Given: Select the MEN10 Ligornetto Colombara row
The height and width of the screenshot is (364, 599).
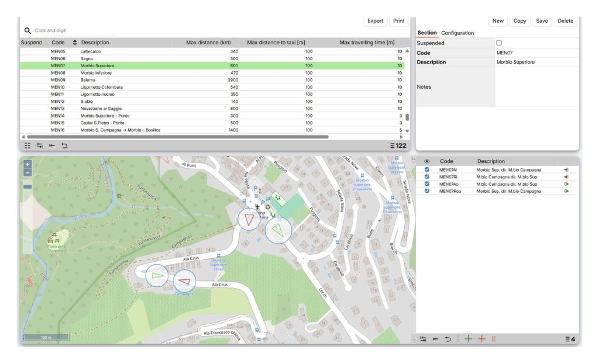Looking at the screenshot, I should pos(212,87).
